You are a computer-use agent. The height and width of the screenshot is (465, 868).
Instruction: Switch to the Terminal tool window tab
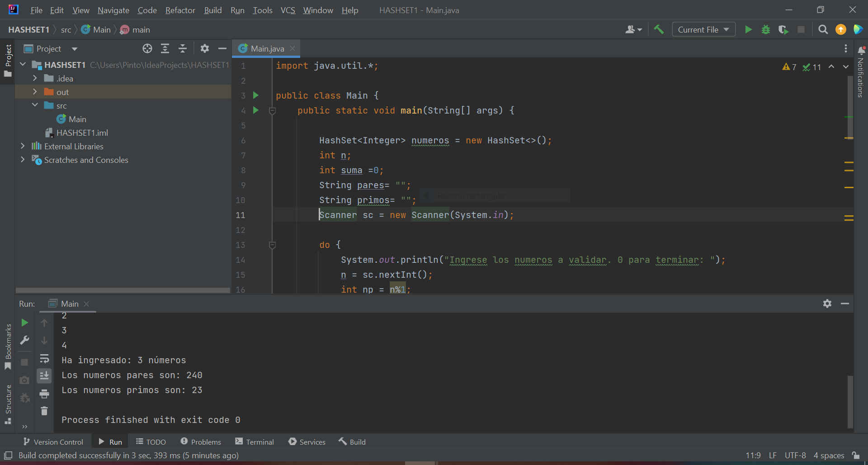[x=255, y=442]
